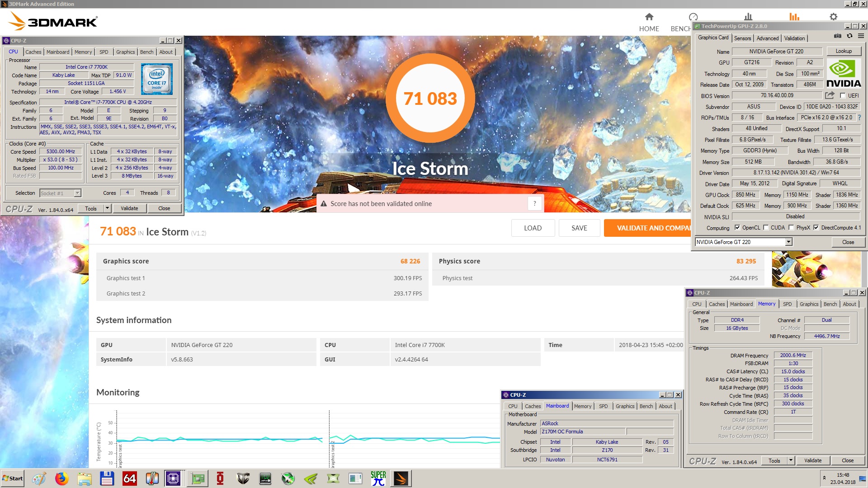
Task: Show hidden system tray icons arrow
Action: pos(824,478)
